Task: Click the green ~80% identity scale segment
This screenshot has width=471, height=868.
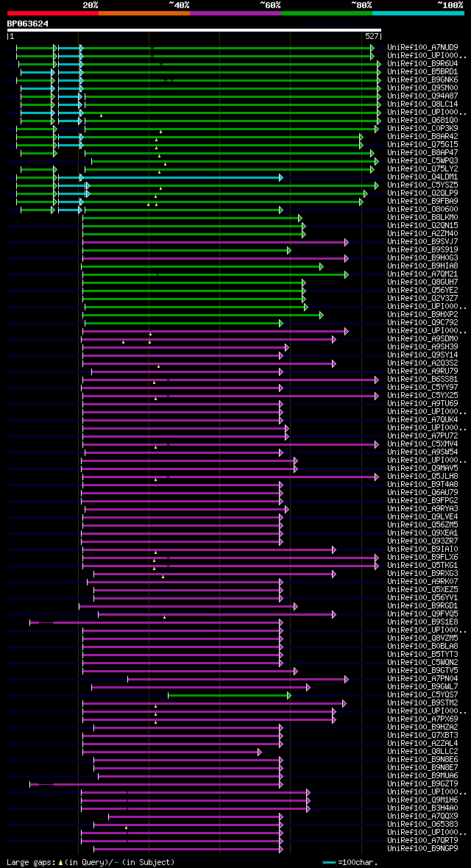Action: coord(327,13)
